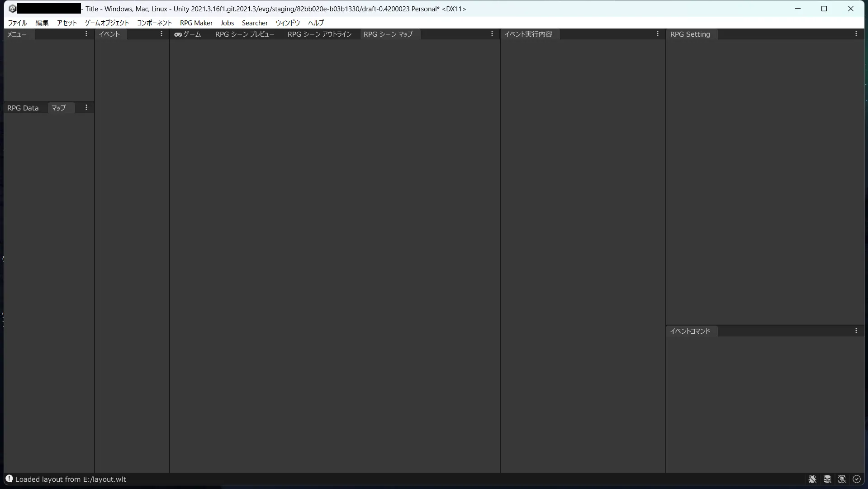Switch to the マップ tab
The width and height of the screenshot is (868, 489).
coord(59,108)
